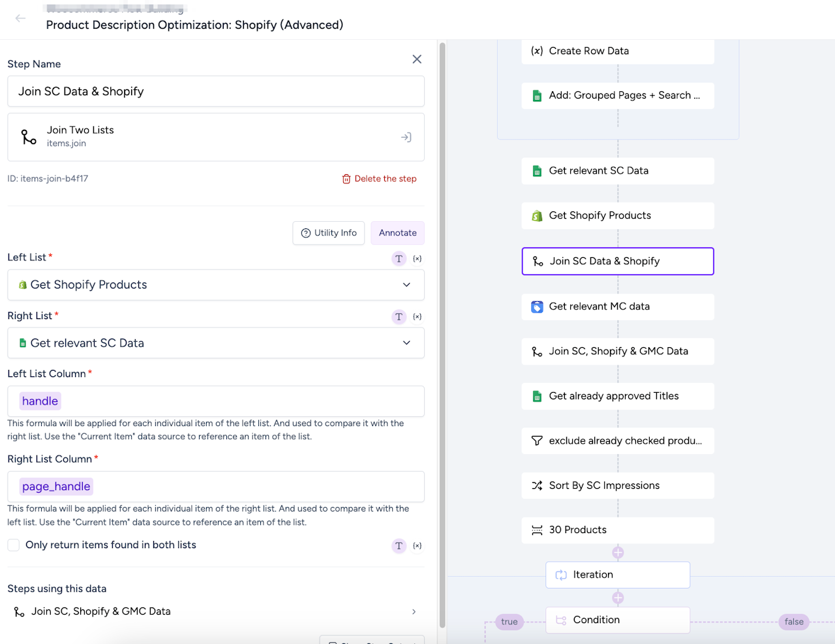Viewport: 835px width, 644px height.
Task: Expand the Right List dropdown
Action: (406, 343)
